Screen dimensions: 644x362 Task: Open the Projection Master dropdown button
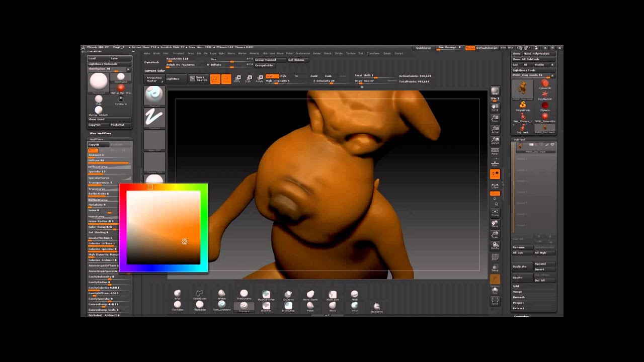tap(154, 79)
